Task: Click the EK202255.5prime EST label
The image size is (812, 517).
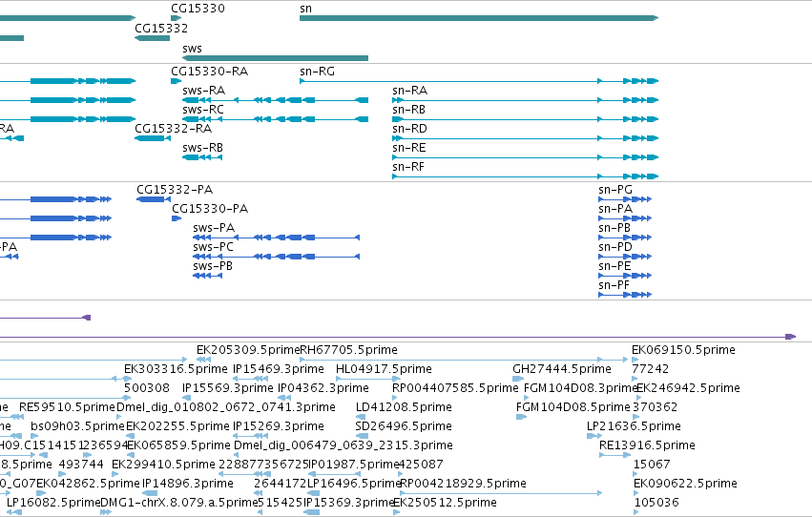Action: coord(177,427)
